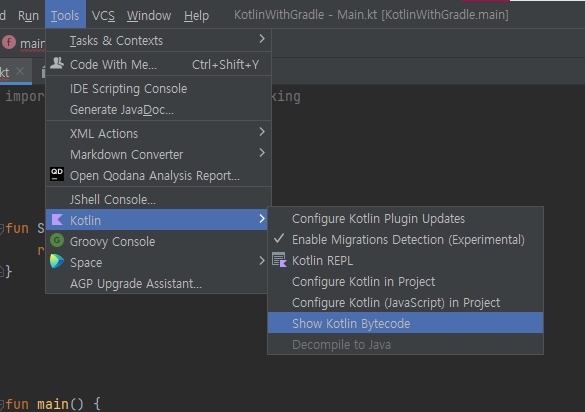This screenshot has width=585, height=412.
Task: Click the Kotlin REPL console icon
Action: [279, 260]
